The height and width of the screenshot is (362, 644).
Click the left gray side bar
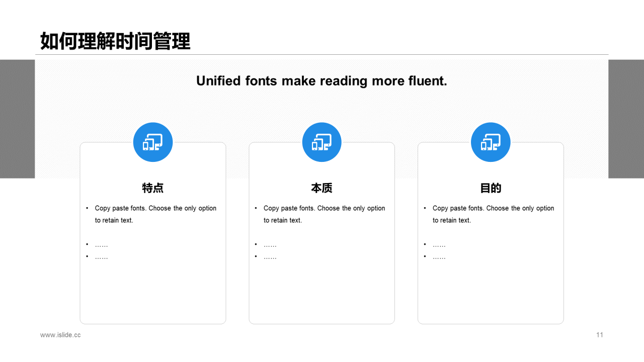(17, 118)
